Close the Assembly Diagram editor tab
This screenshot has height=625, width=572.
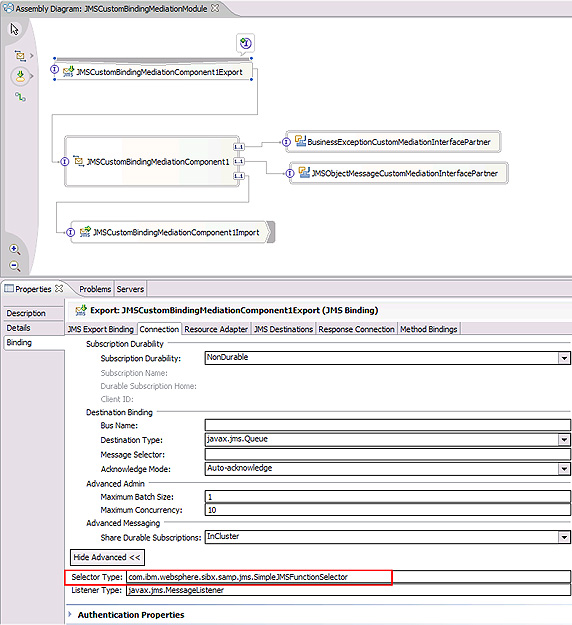click(215, 8)
